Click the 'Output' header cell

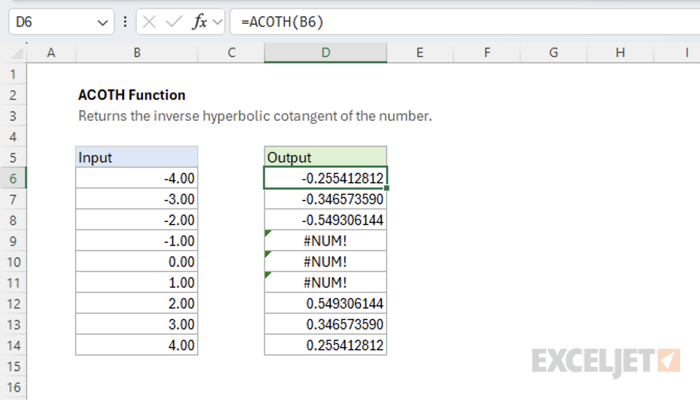(x=325, y=158)
